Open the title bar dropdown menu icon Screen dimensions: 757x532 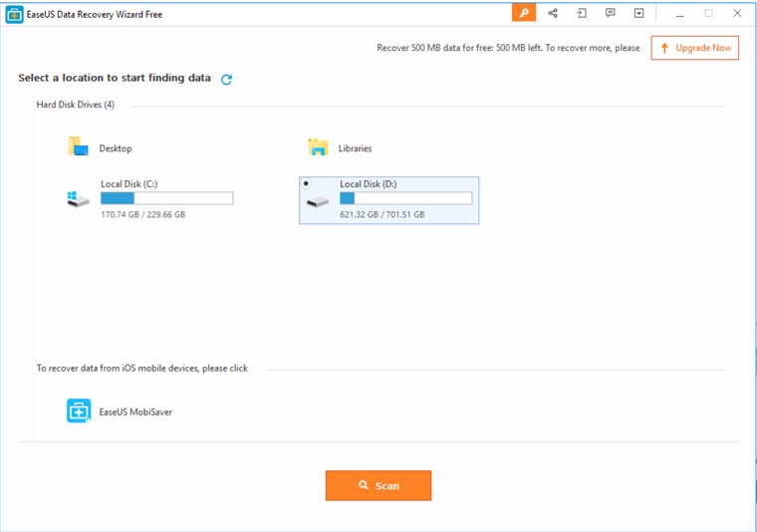tap(638, 13)
